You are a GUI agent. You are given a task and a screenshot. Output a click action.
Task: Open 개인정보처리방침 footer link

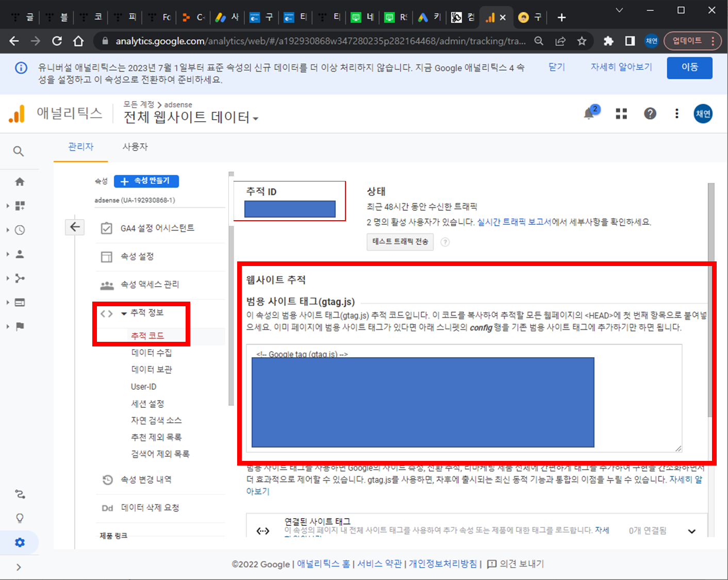pos(443,564)
